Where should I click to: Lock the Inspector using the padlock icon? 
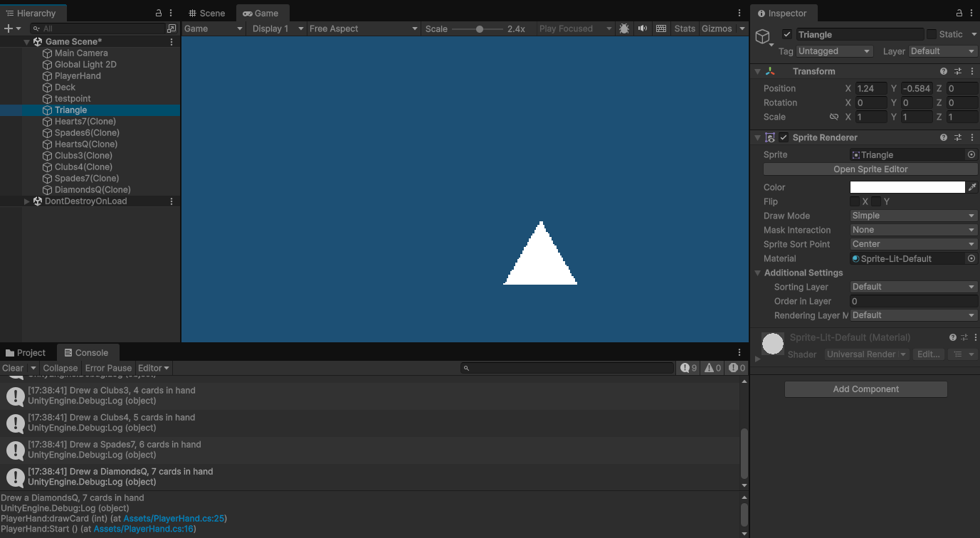pyautogui.click(x=959, y=13)
